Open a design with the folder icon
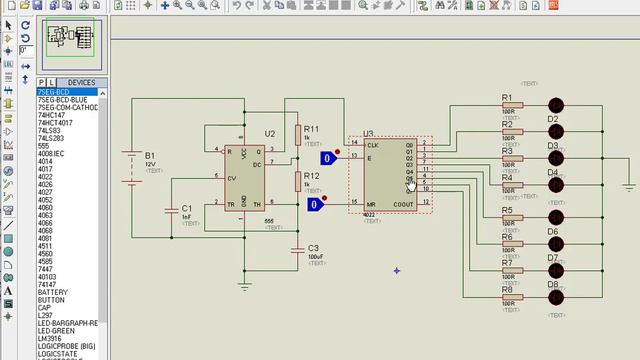The height and width of the screenshot is (360, 640). point(24,5)
